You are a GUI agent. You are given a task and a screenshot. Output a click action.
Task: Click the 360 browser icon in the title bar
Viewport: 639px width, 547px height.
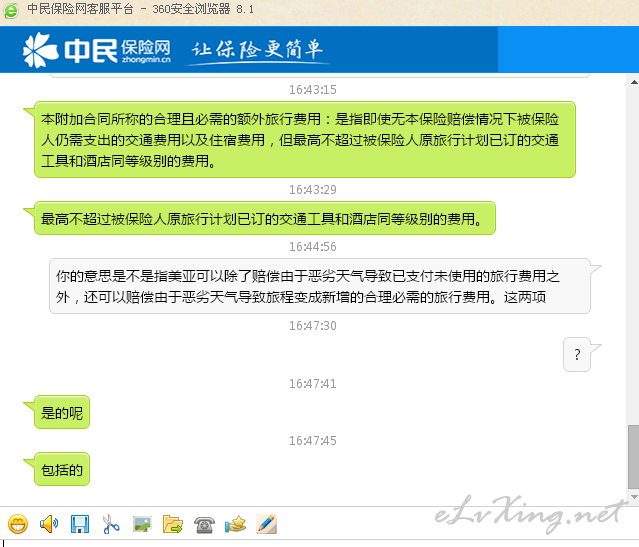[x=11, y=10]
